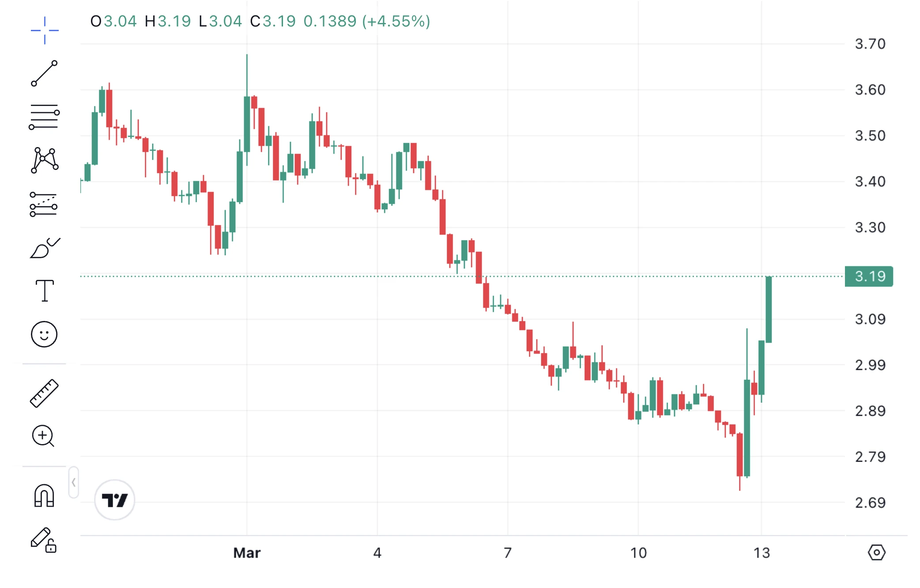Click the current price label 3.19
920x588 pixels.
[x=868, y=276]
